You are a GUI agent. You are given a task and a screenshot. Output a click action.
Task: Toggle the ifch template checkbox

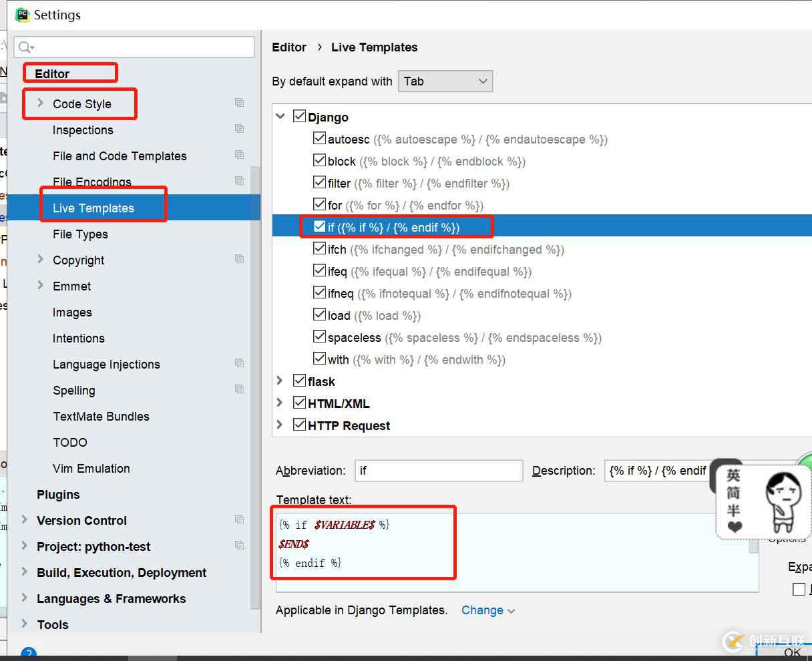pyautogui.click(x=319, y=249)
